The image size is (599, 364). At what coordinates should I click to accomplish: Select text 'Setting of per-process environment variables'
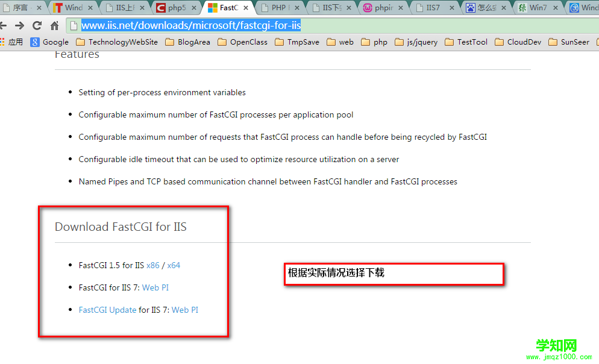162,92
